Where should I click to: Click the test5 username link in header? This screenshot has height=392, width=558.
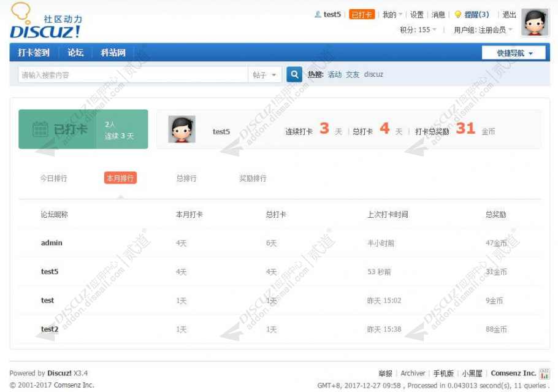coord(332,15)
